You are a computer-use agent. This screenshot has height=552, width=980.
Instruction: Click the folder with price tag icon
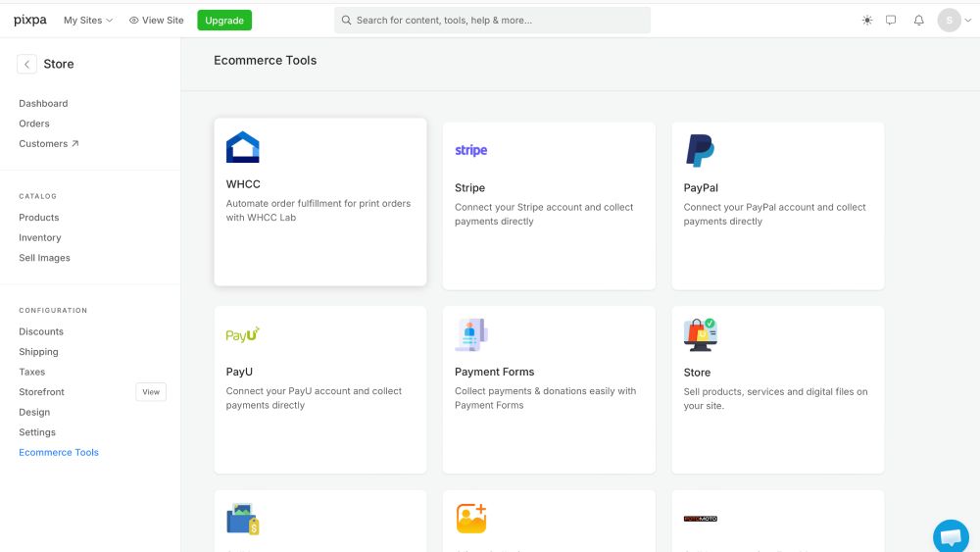(242, 519)
